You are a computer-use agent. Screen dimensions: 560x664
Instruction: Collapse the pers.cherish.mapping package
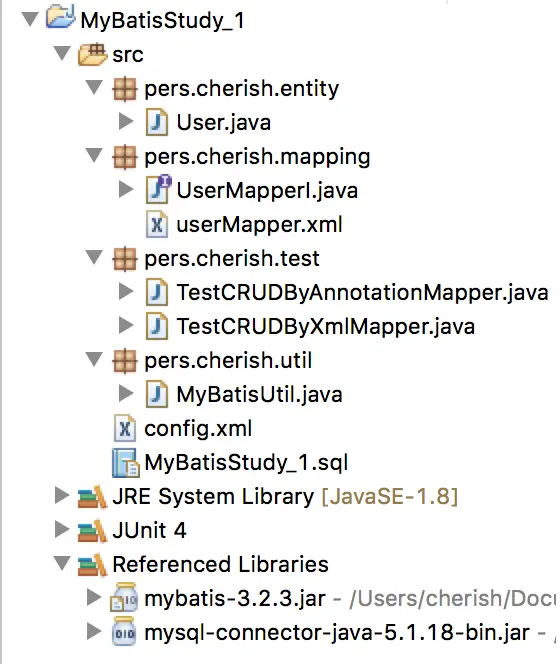(x=94, y=155)
